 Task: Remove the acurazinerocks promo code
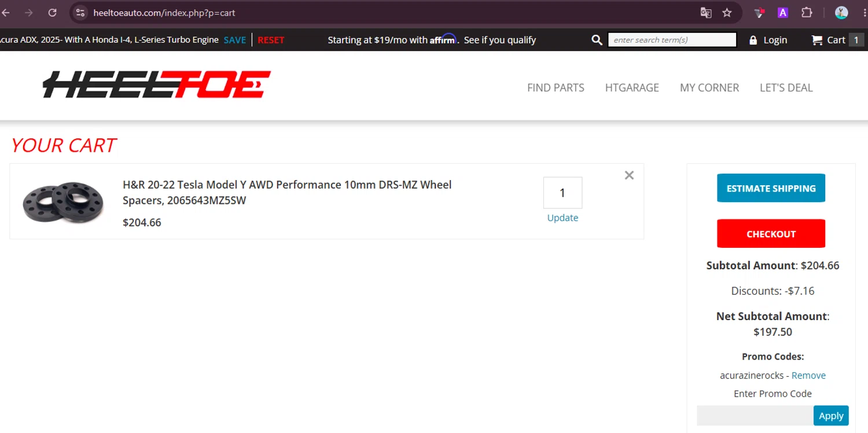click(x=808, y=375)
